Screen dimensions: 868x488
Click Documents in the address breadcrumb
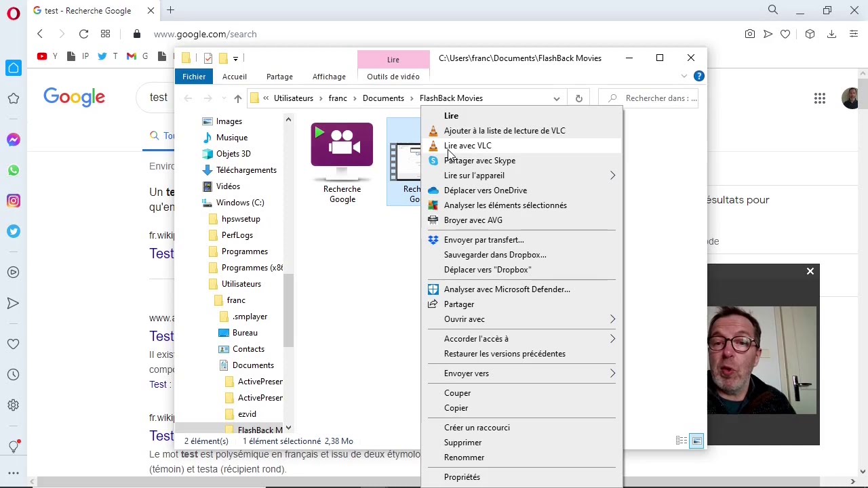pos(383,98)
